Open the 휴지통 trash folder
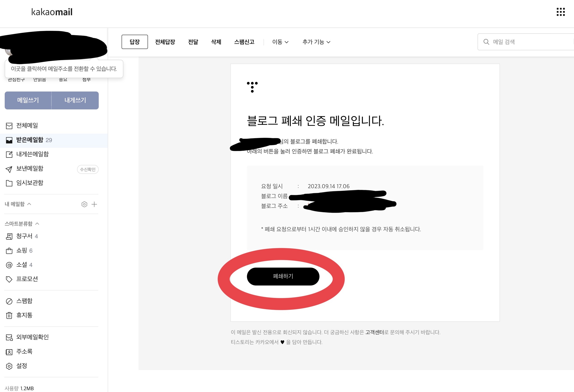Image resolution: width=574 pixels, height=392 pixels. pos(24,315)
